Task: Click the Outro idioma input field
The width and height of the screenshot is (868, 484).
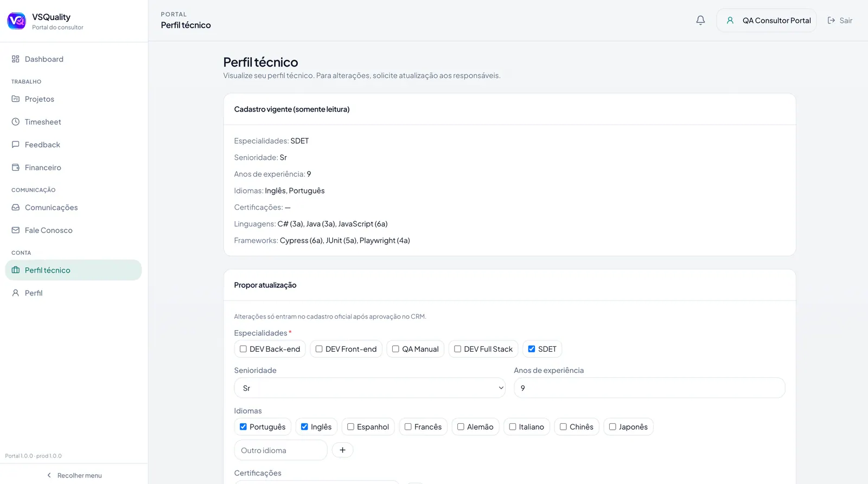Action: coord(281,450)
